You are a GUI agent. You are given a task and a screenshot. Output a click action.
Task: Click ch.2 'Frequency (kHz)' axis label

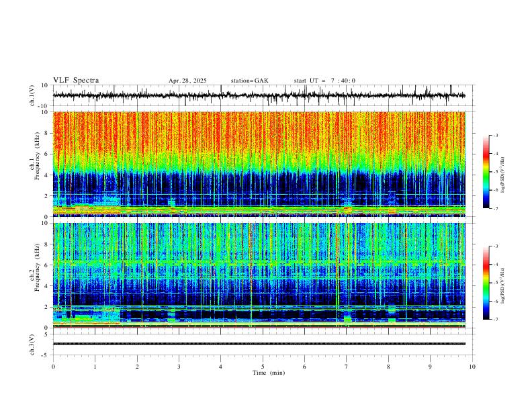pyautogui.click(x=38, y=267)
